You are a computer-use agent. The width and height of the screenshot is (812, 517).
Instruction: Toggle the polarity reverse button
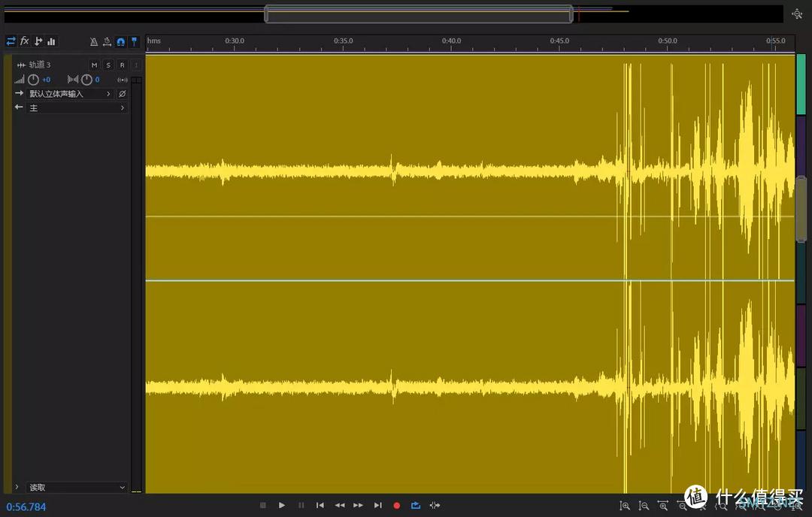pos(123,94)
